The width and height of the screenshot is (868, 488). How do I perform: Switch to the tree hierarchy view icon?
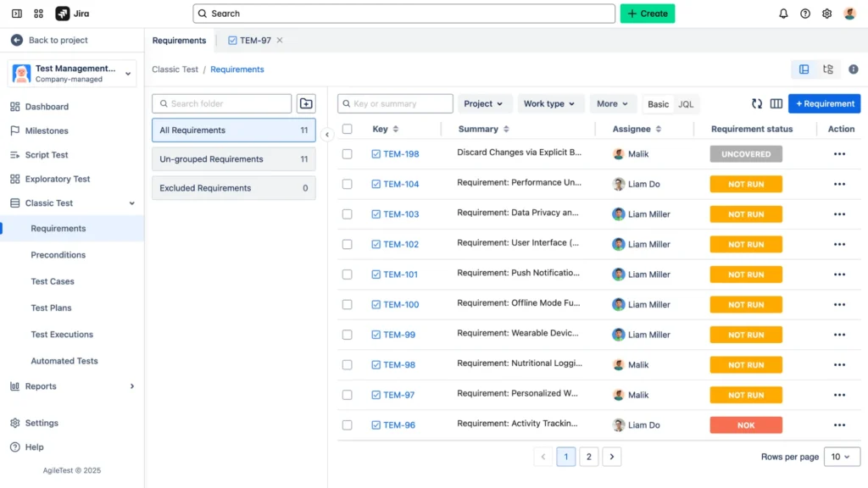[828, 69]
